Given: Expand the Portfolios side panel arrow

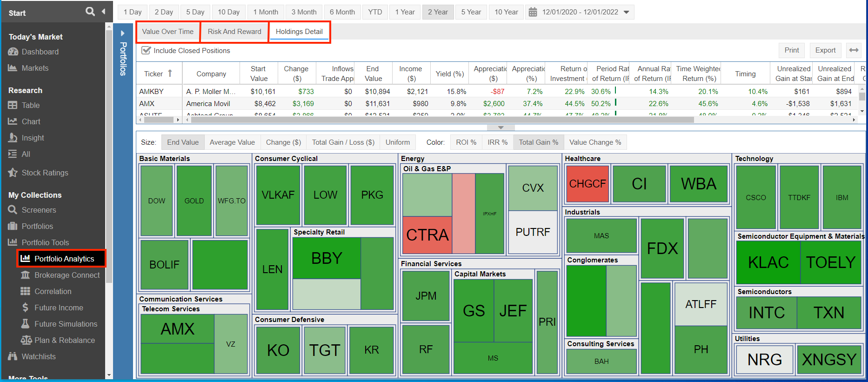Looking at the screenshot, I should pyautogui.click(x=122, y=33).
